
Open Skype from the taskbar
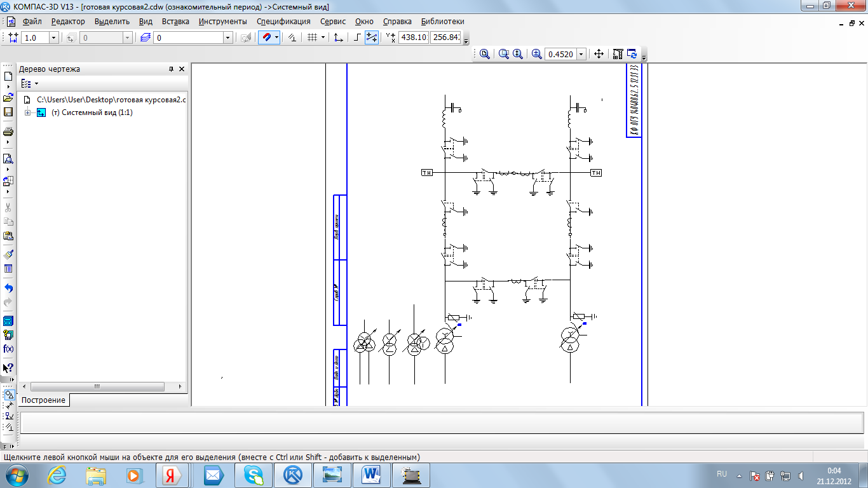pyautogui.click(x=253, y=475)
